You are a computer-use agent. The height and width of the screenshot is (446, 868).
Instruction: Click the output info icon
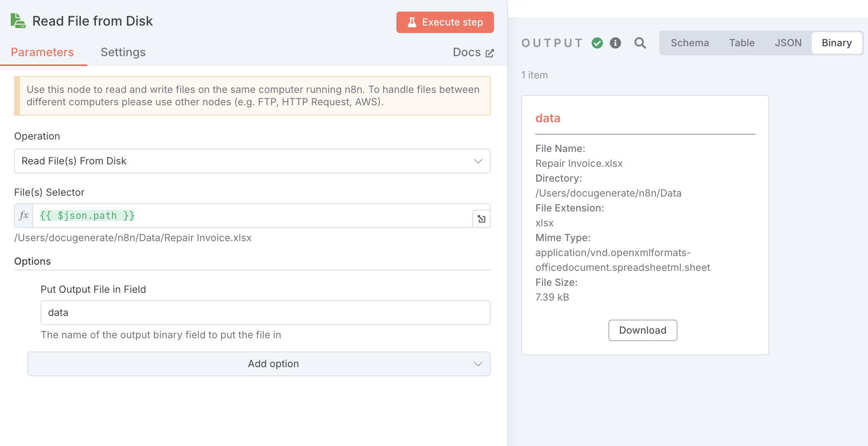click(x=615, y=43)
